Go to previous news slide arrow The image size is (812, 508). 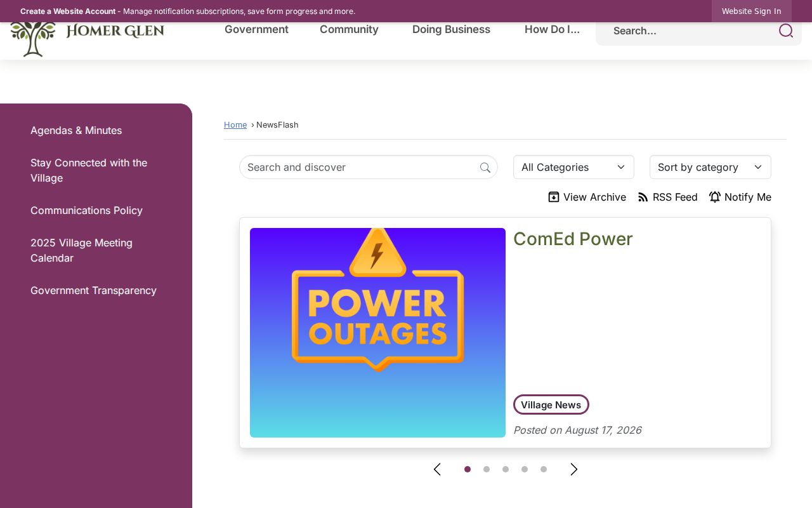437,469
